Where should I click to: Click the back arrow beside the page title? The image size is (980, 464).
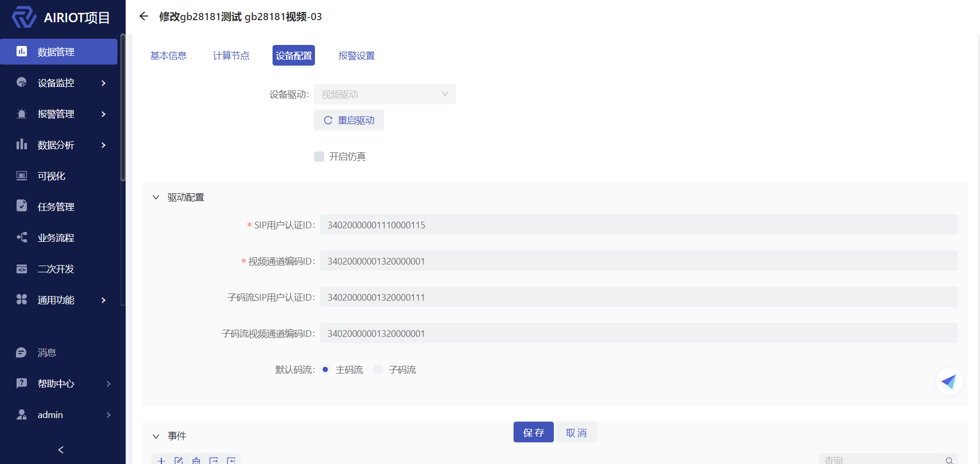pyautogui.click(x=144, y=17)
